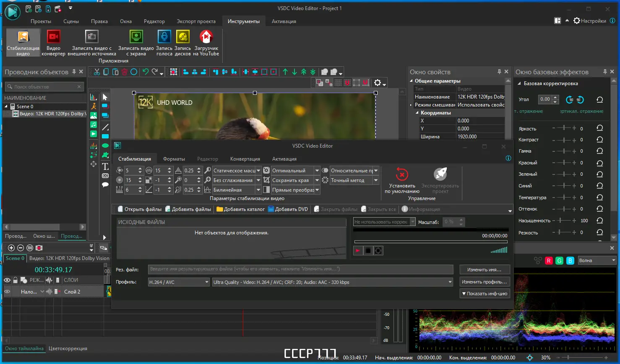Select the text tool in the left toolbar

click(105, 166)
